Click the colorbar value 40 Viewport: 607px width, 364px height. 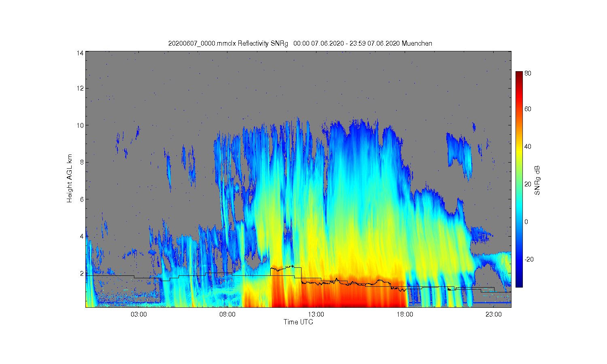[528, 146]
